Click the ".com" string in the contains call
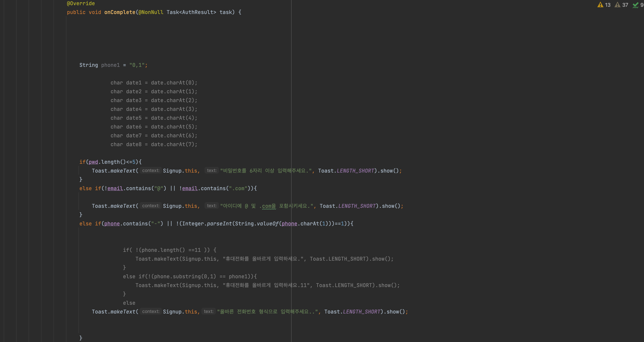Image resolution: width=644 pixels, height=342 pixels. 238,188
